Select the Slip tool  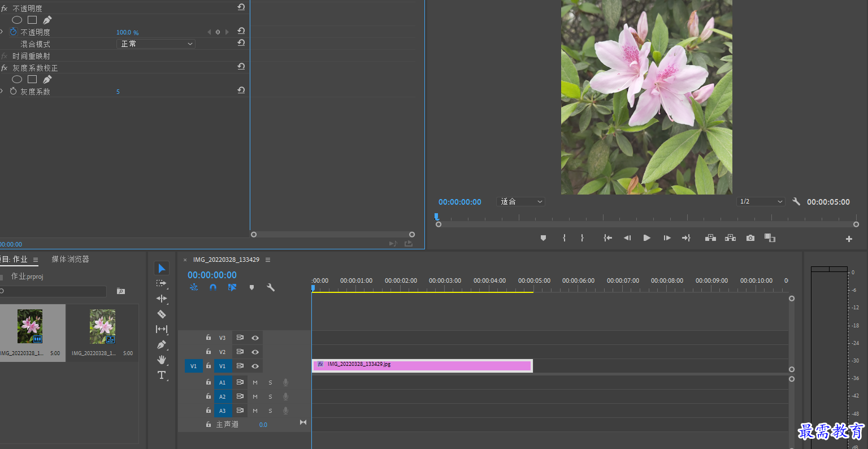162,329
